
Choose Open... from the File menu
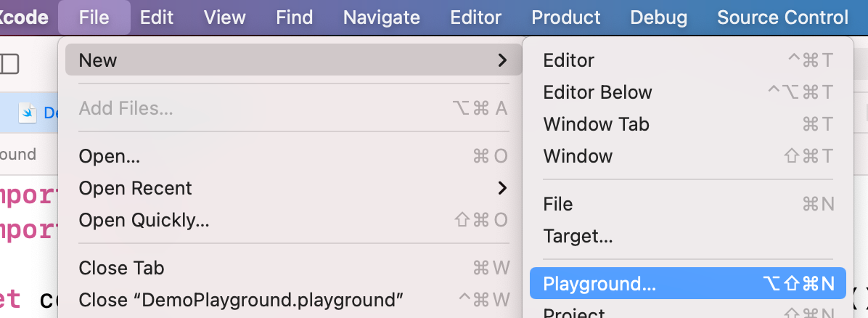point(293,156)
